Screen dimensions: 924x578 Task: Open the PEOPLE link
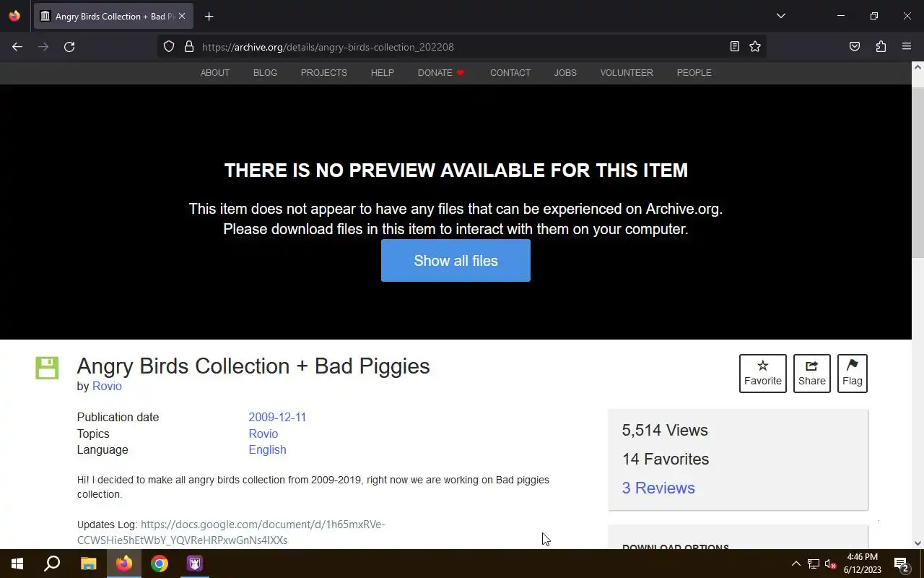click(x=694, y=73)
